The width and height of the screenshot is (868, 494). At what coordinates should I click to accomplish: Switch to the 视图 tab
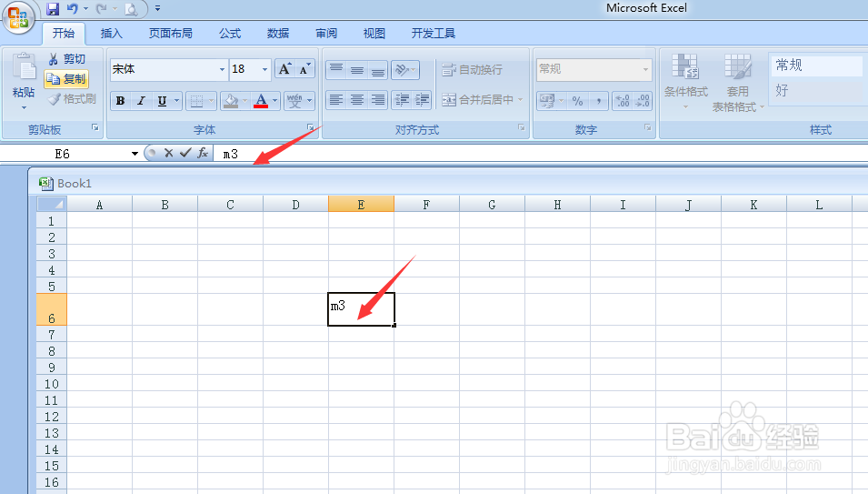pos(374,34)
